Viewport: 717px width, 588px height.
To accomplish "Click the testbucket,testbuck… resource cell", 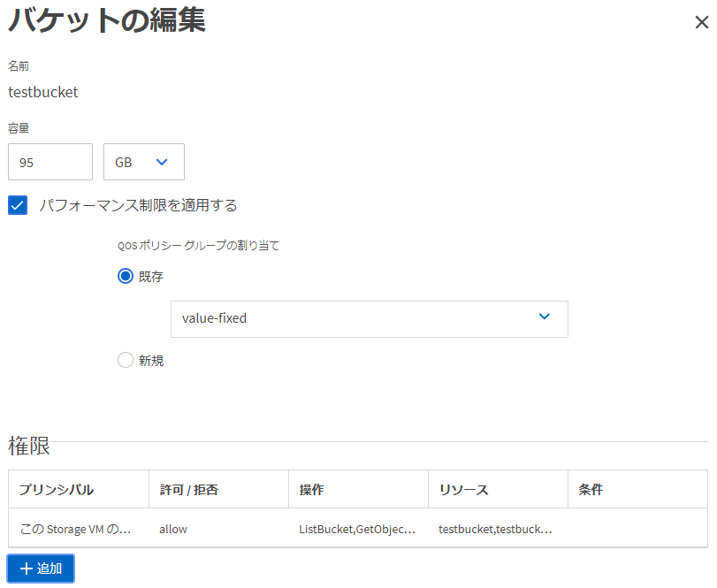I will (x=498, y=529).
